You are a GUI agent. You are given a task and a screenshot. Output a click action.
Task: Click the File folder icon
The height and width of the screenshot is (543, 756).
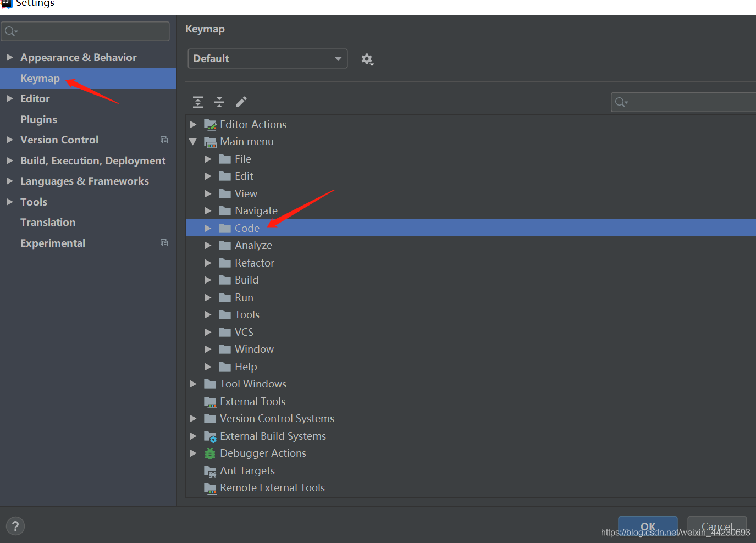click(x=224, y=159)
